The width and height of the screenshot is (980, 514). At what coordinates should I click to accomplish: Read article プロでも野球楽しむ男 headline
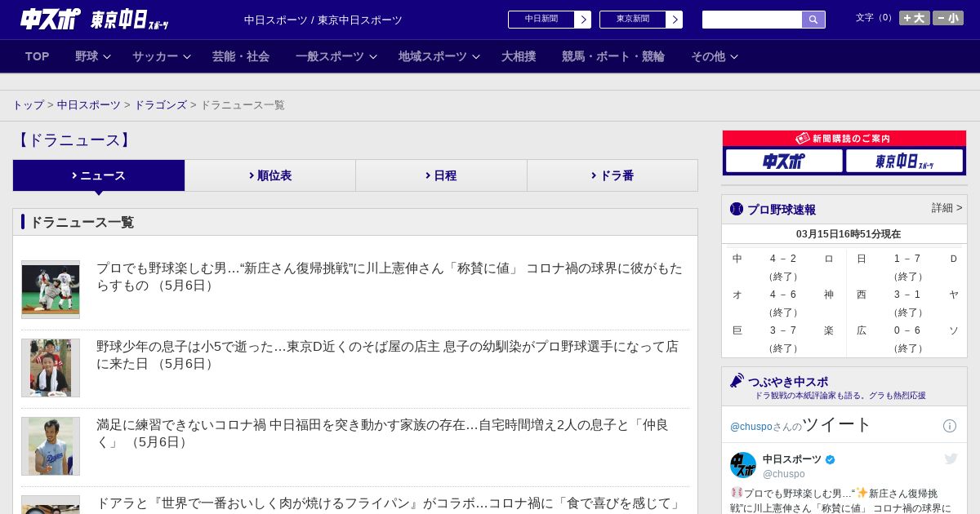(390, 277)
